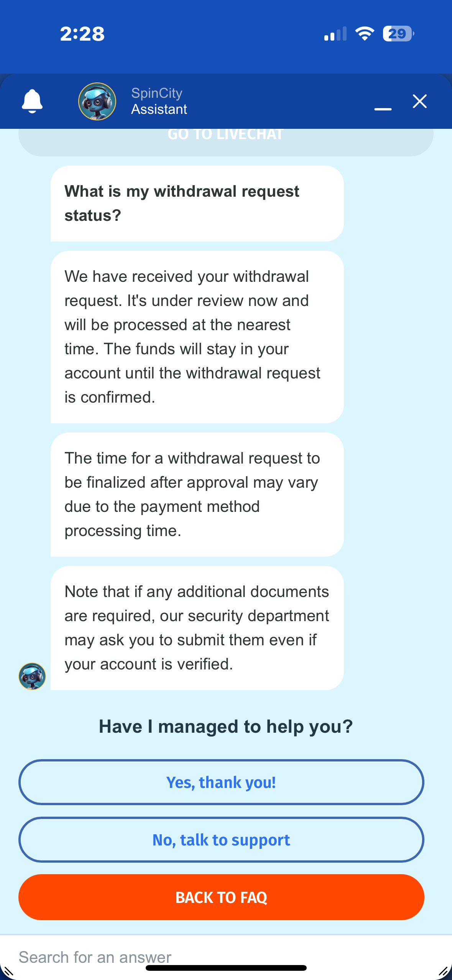Image resolution: width=452 pixels, height=980 pixels.
Task: Tap the SpinCity Assistant robot avatar in header
Action: point(97,102)
